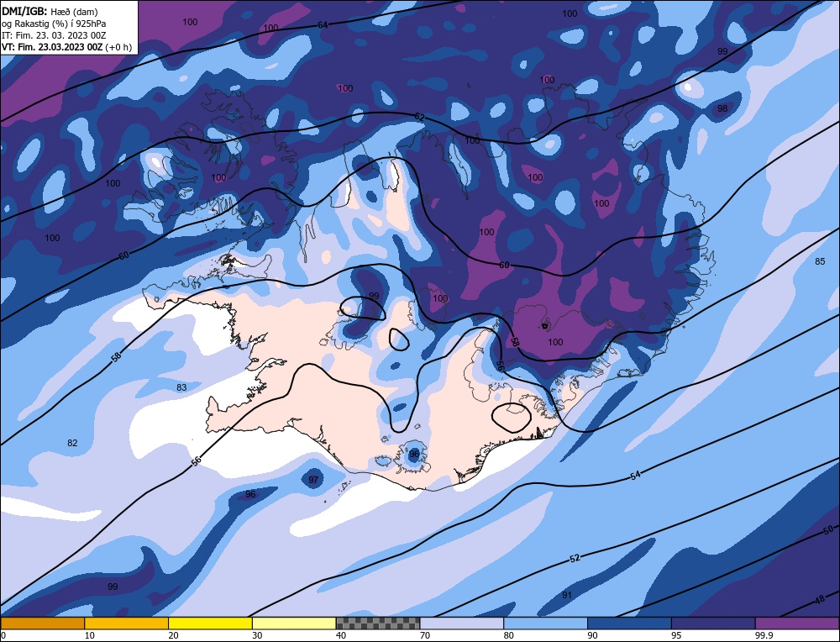Click the '70' legend tick label

(x=425, y=635)
